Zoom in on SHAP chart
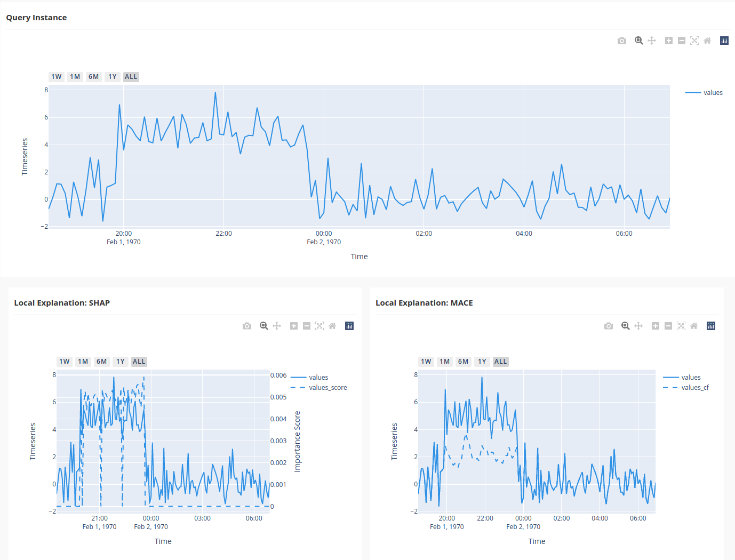735x560 pixels. point(294,326)
